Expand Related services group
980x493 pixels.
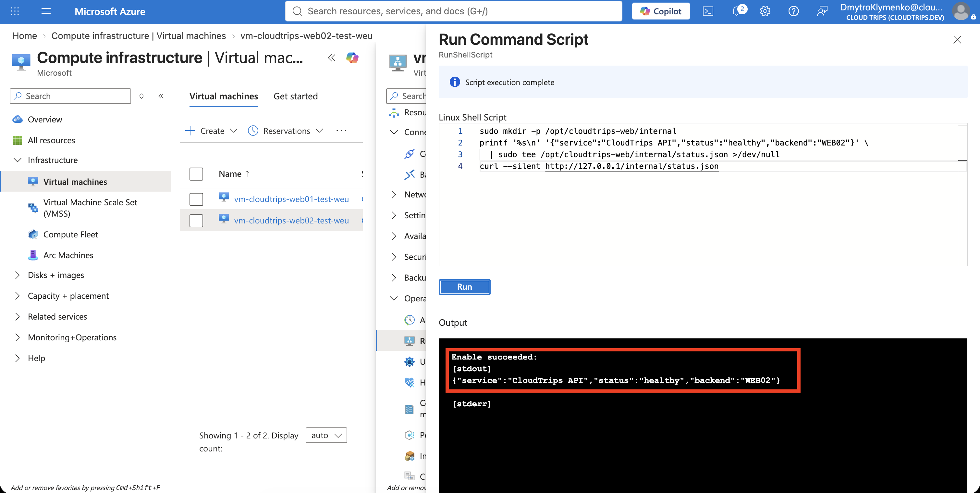pyautogui.click(x=18, y=317)
